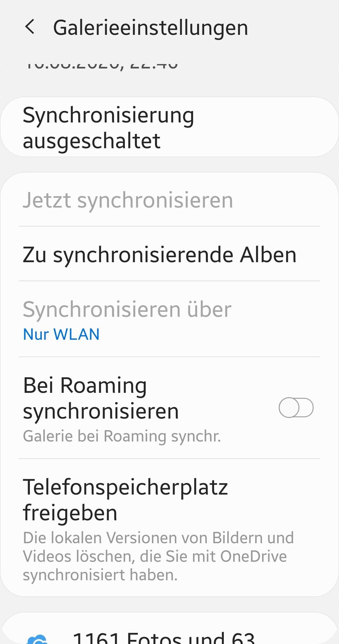Viewport: 339px width, 644px height.
Task: Tap the blue OneDrive cloud icon
Action: click(37, 639)
